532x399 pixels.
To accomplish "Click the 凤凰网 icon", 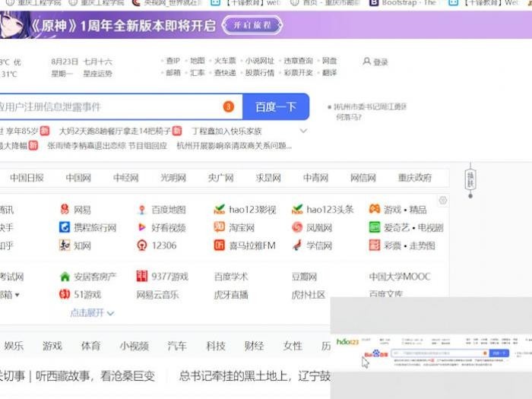I will [x=297, y=227].
